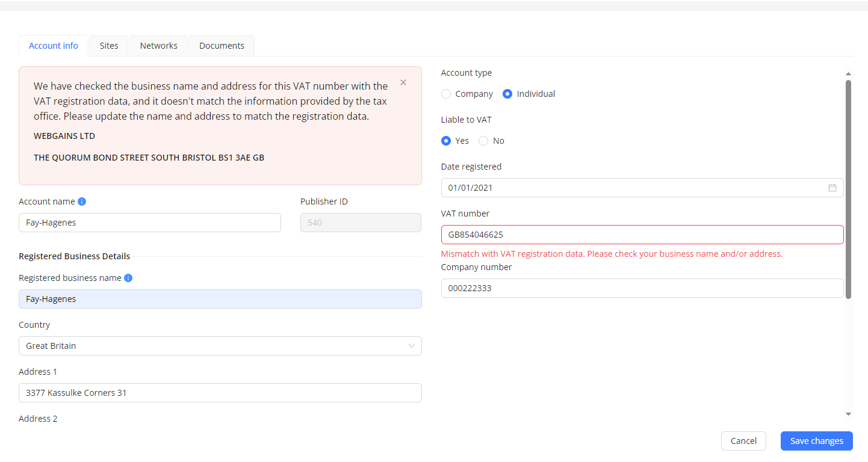Open the Date registered date picker field
The height and width of the screenshot is (462, 868).
pyautogui.click(x=632, y=188)
